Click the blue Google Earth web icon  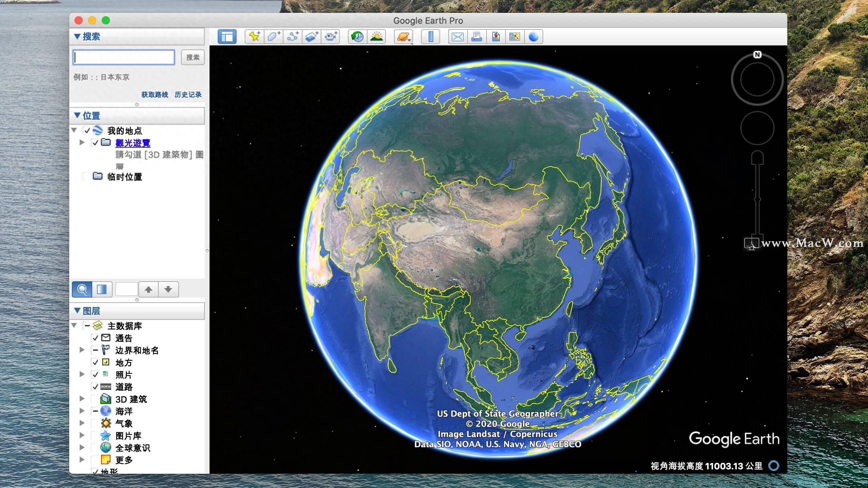(x=534, y=37)
